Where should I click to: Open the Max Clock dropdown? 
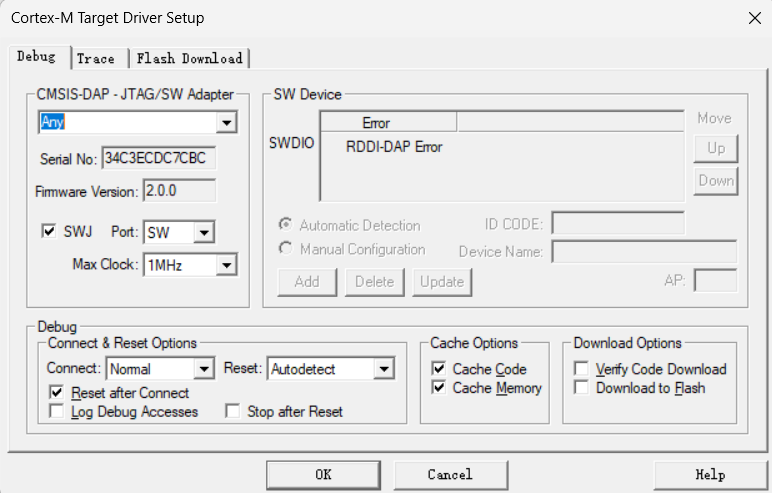[226, 265]
